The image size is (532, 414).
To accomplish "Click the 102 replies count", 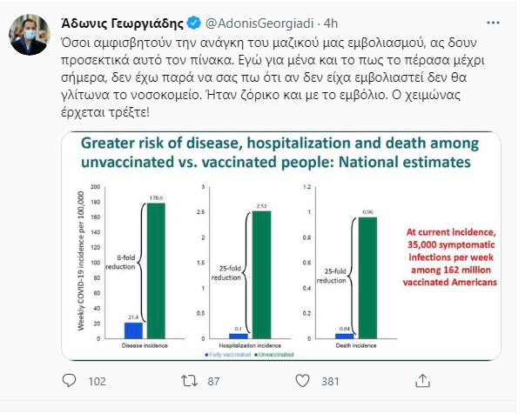I will tap(97, 382).
